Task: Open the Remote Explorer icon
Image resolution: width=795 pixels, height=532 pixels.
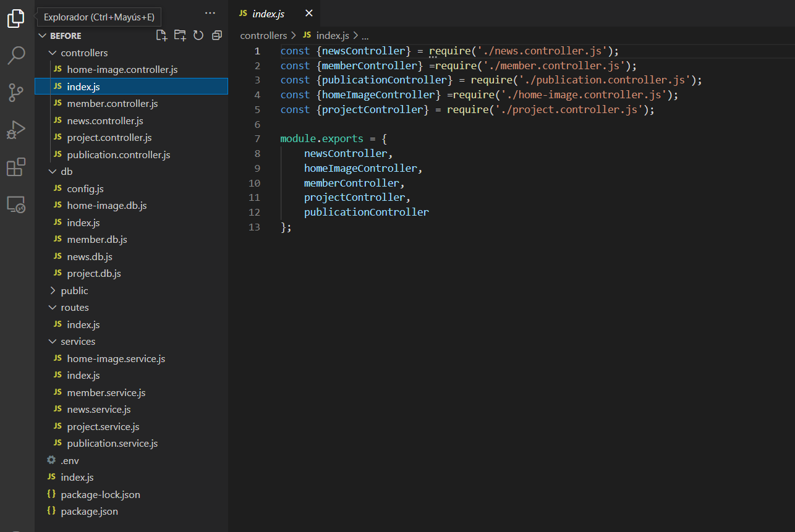Action: 15,204
